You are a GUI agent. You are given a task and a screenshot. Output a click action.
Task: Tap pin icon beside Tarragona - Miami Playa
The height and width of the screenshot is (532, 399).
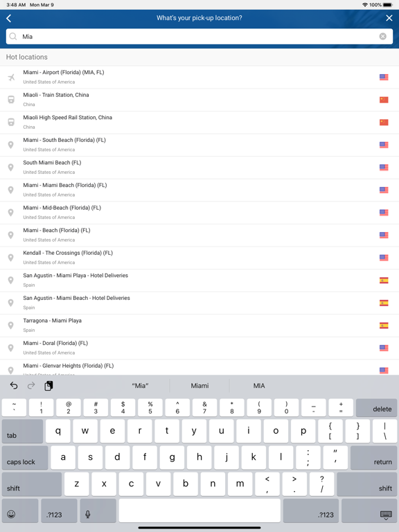(x=11, y=326)
